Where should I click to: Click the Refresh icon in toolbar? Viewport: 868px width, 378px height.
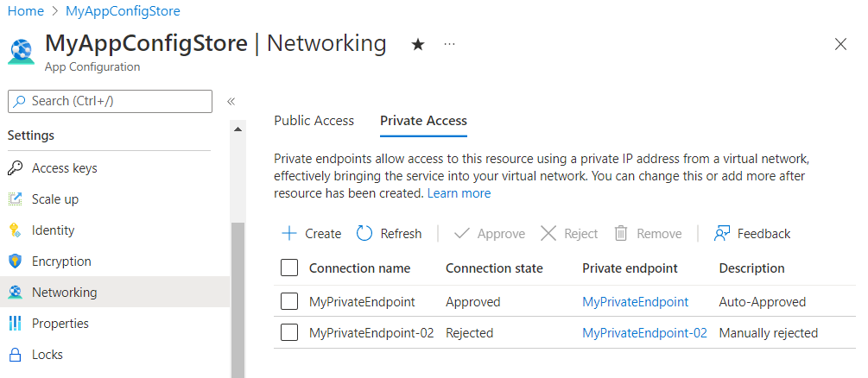coord(364,234)
